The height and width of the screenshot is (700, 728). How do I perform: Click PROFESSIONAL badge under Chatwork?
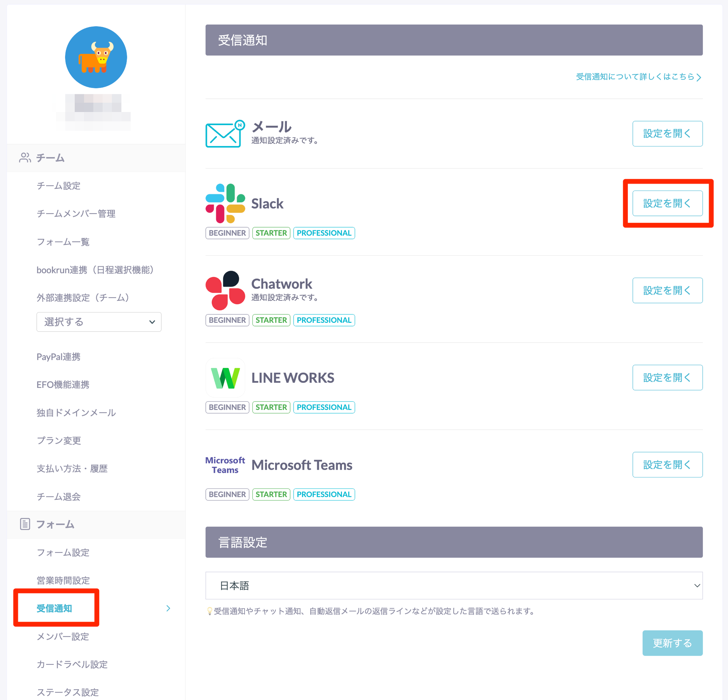(323, 320)
